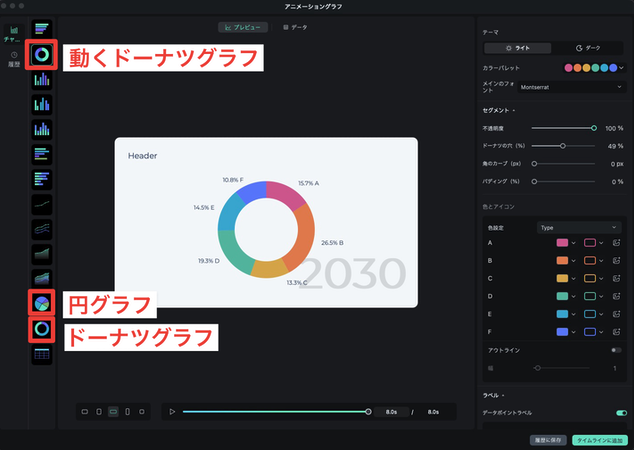Screen dimensions: 634x450
Task: Open outline color dropdown for segment C
Action: (x=601, y=279)
